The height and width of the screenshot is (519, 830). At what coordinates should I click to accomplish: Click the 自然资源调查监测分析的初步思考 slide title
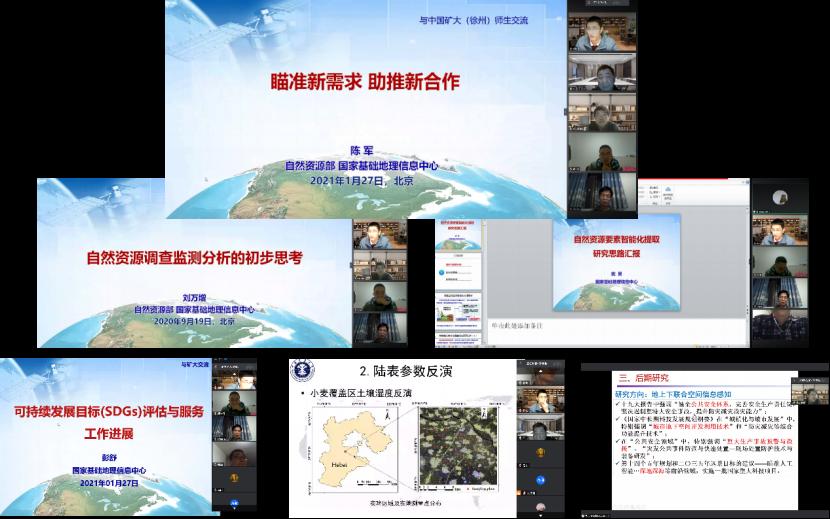coord(193,257)
